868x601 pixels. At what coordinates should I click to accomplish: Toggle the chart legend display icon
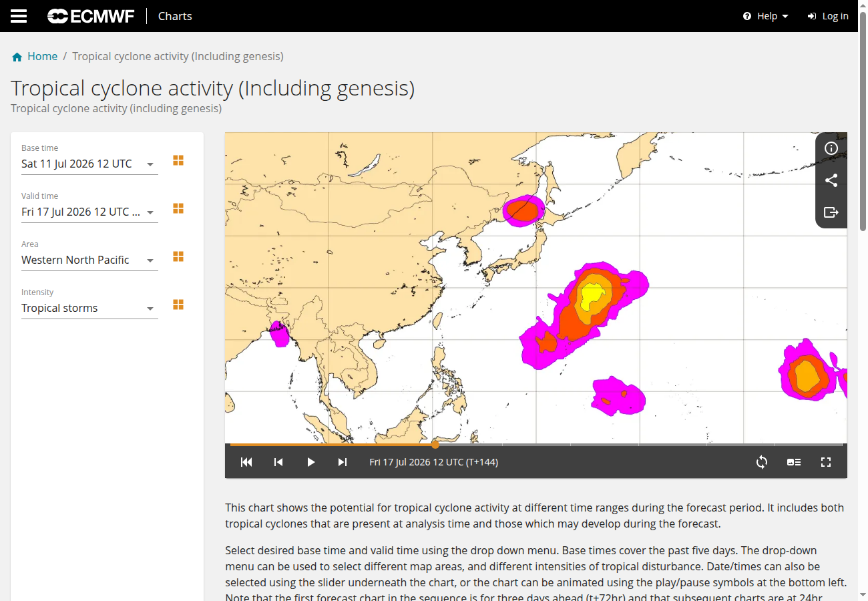[x=794, y=462]
